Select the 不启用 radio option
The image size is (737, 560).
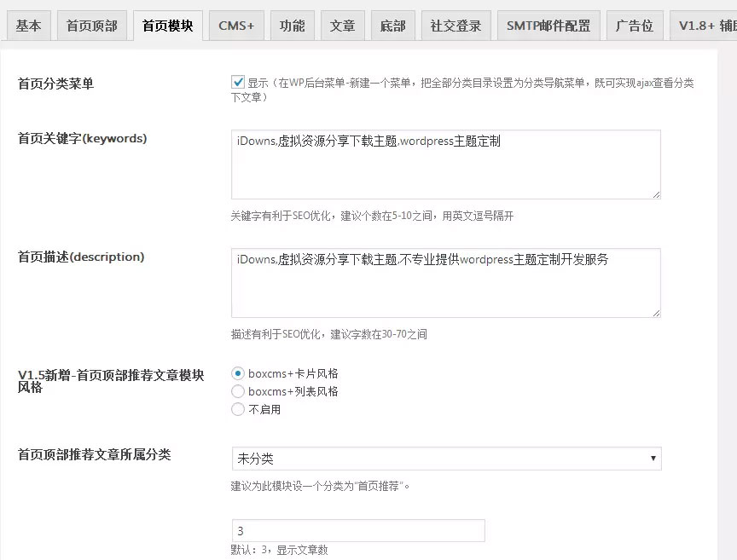point(238,409)
